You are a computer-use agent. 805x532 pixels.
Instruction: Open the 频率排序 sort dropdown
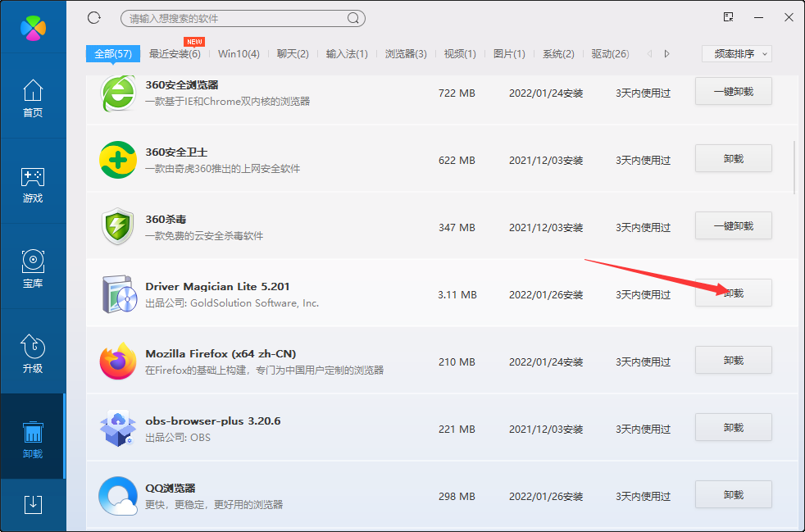(737, 54)
